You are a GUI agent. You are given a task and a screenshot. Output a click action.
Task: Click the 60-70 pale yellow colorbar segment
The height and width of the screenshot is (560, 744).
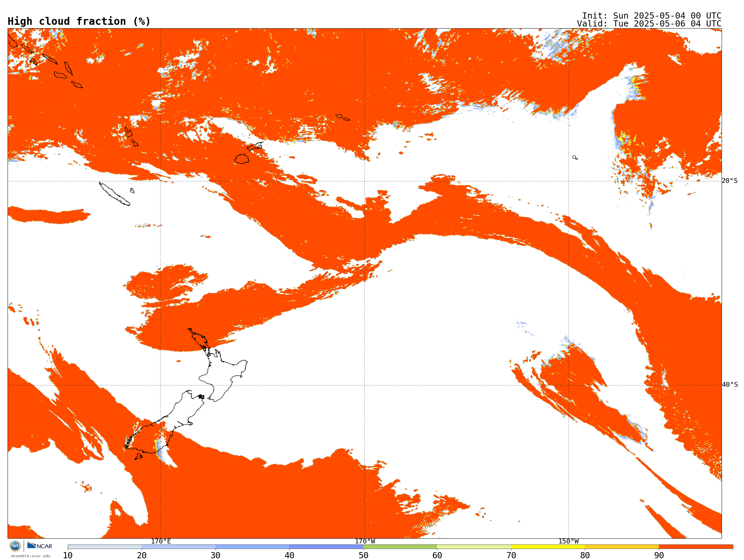click(x=474, y=547)
